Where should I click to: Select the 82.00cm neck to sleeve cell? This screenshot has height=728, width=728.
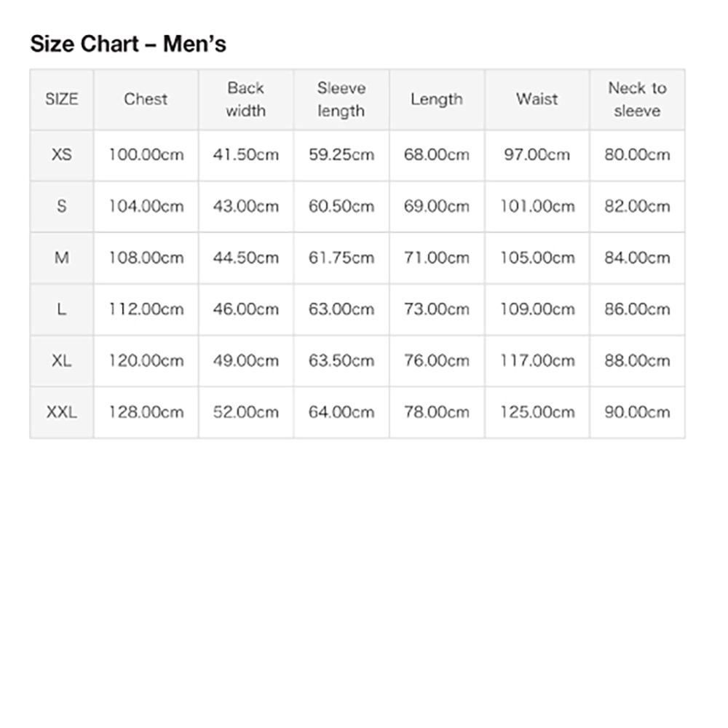tap(638, 207)
